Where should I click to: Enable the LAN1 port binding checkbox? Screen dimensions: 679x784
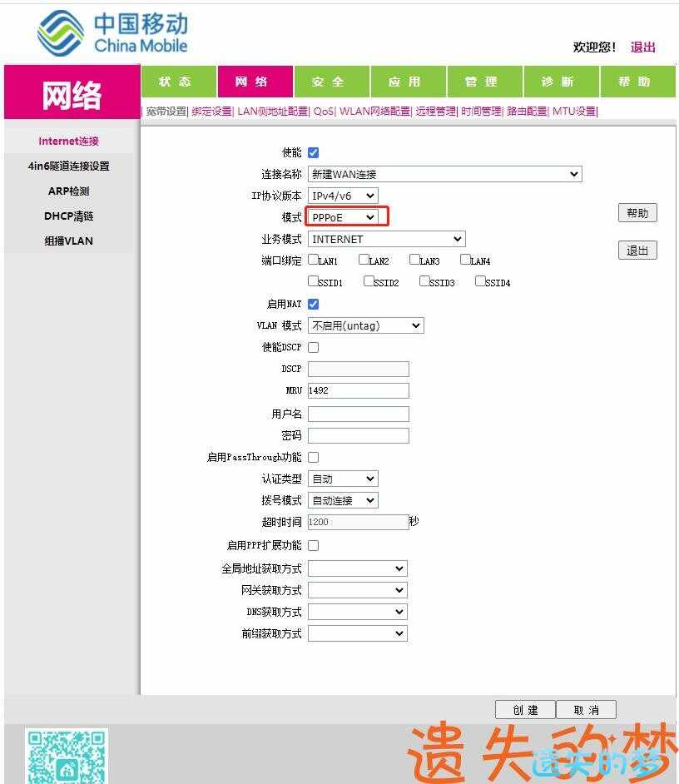(314, 260)
